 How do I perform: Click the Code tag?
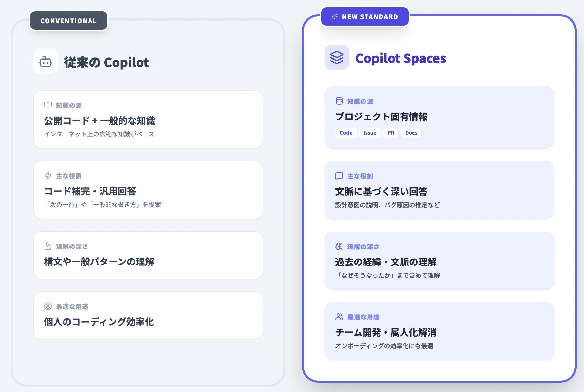[346, 133]
